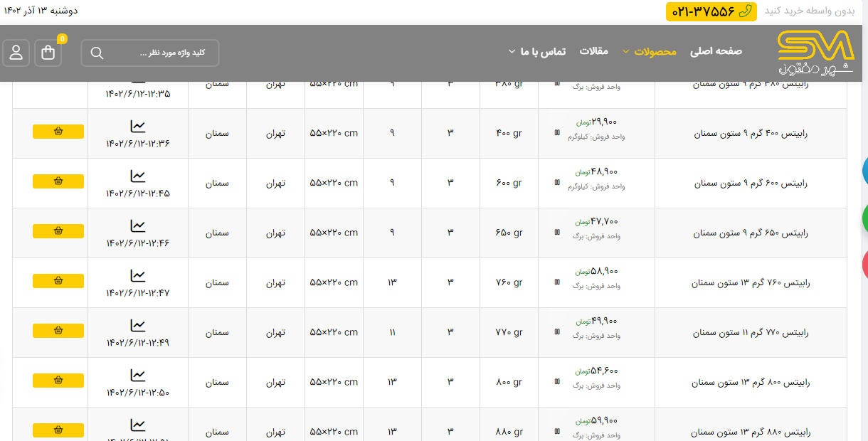
Task: Add رابیتس ۶۰۰ گرم to cart
Action: pos(58,181)
